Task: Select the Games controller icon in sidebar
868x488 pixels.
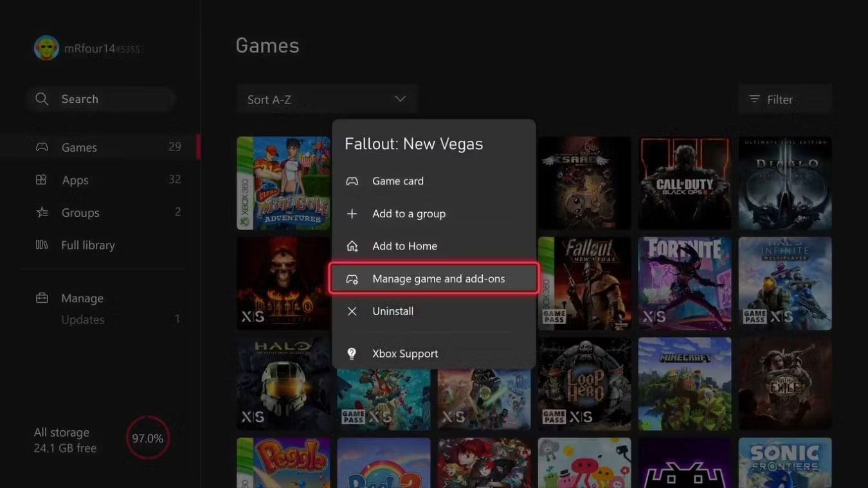Action: pyautogui.click(x=42, y=147)
